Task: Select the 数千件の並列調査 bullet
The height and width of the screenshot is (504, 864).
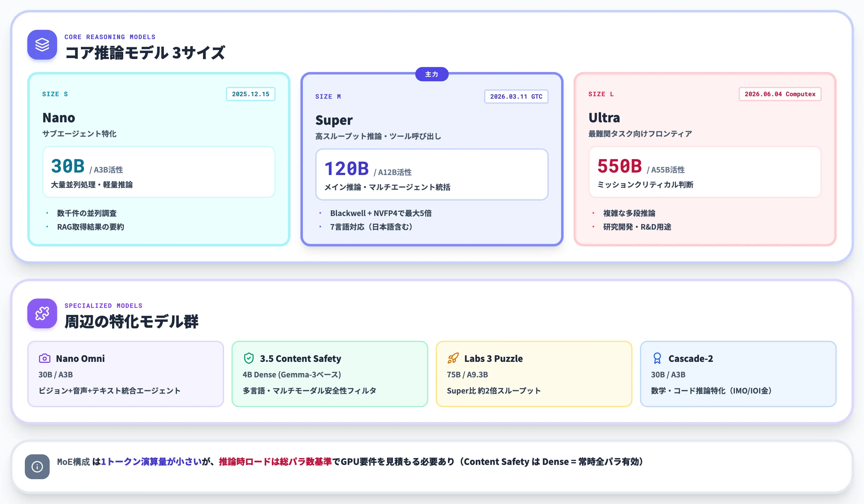Action: (x=87, y=213)
